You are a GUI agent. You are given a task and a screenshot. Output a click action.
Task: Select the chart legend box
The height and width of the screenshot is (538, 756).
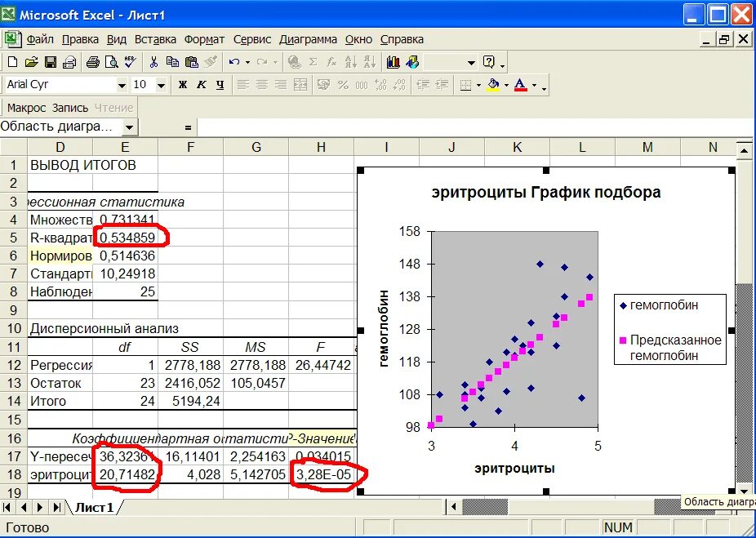[x=669, y=329]
